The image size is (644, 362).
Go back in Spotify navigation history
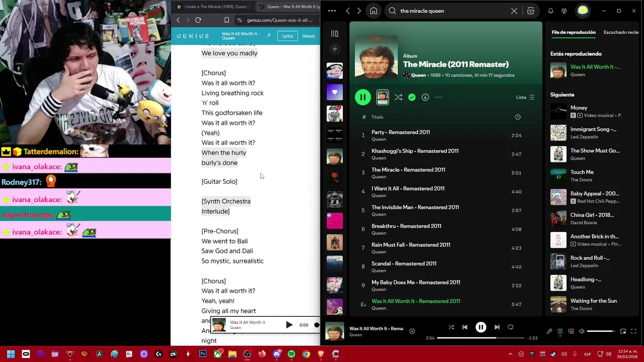pos(348,11)
